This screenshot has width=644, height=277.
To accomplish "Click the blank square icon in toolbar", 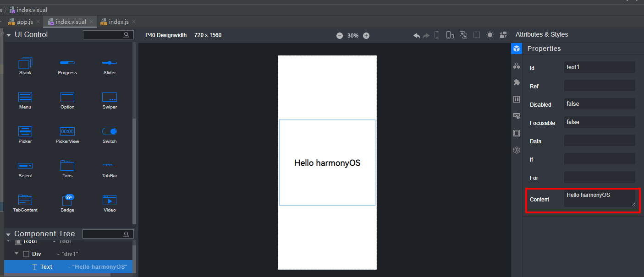I will click(x=477, y=35).
